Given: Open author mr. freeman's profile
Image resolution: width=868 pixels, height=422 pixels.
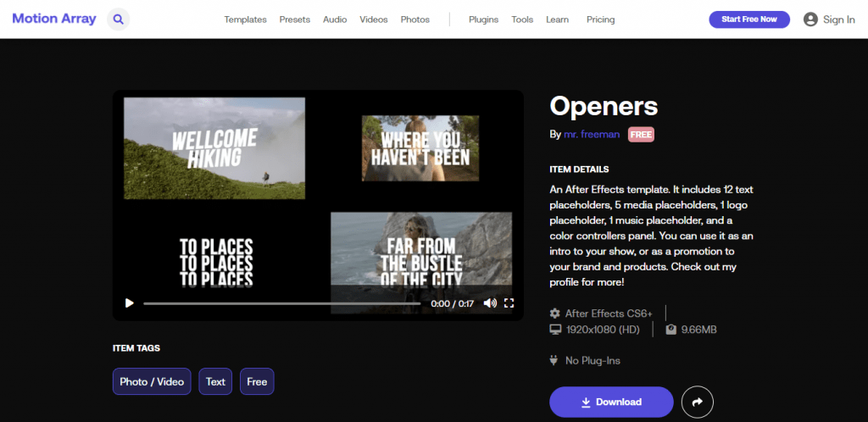Looking at the screenshot, I should pos(592,135).
